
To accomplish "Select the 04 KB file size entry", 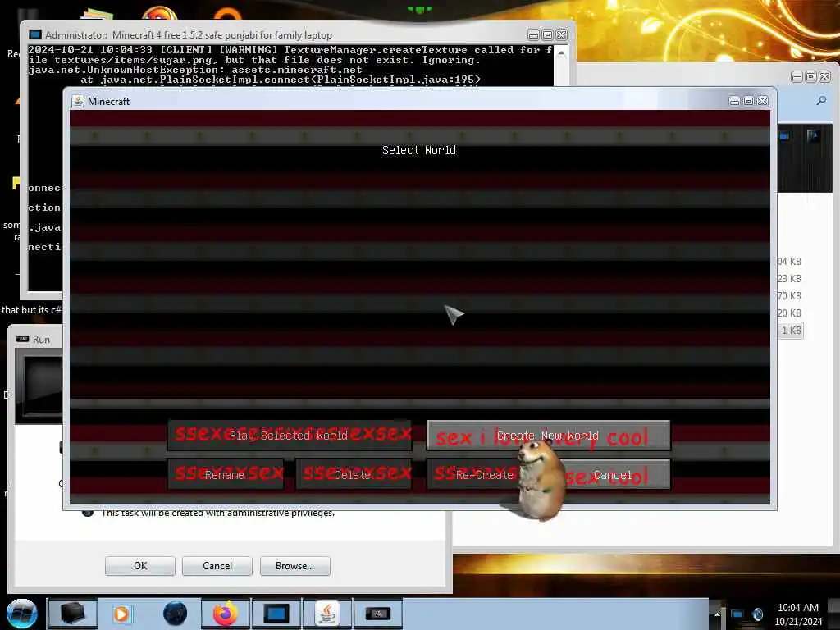I will click(x=789, y=262).
